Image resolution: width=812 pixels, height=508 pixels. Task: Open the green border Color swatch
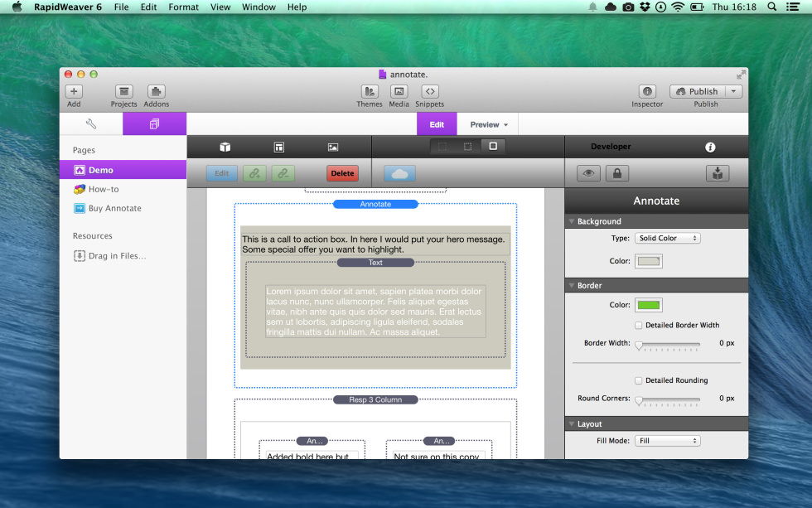pos(649,305)
